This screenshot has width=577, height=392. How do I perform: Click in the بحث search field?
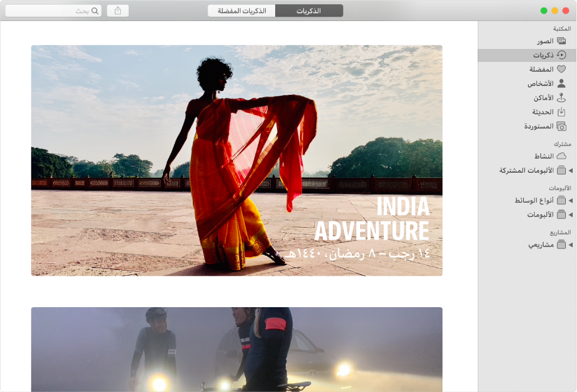tap(53, 11)
